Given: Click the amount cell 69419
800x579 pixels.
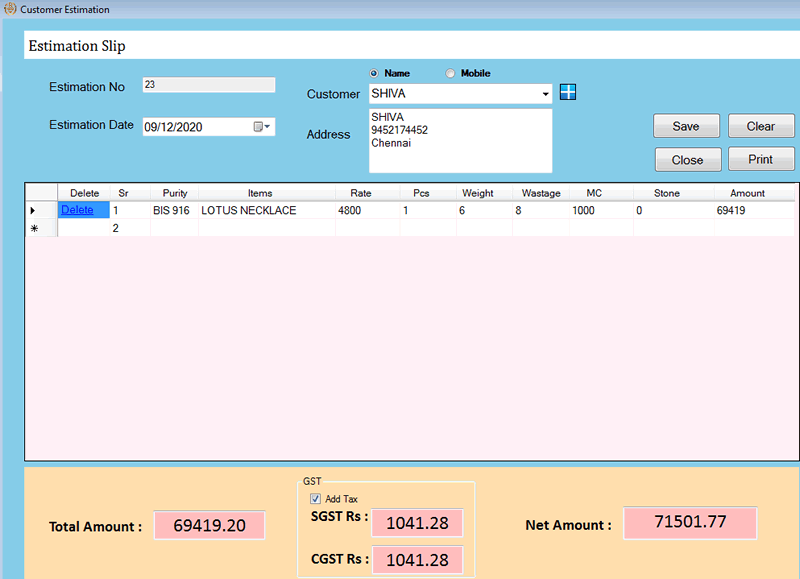Looking at the screenshot, I should (x=754, y=210).
